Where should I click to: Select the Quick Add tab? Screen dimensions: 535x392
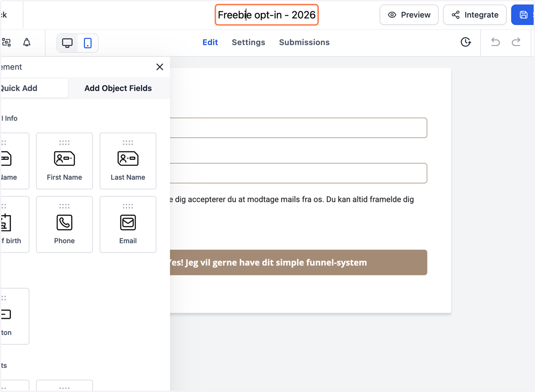[x=34, y=88]
